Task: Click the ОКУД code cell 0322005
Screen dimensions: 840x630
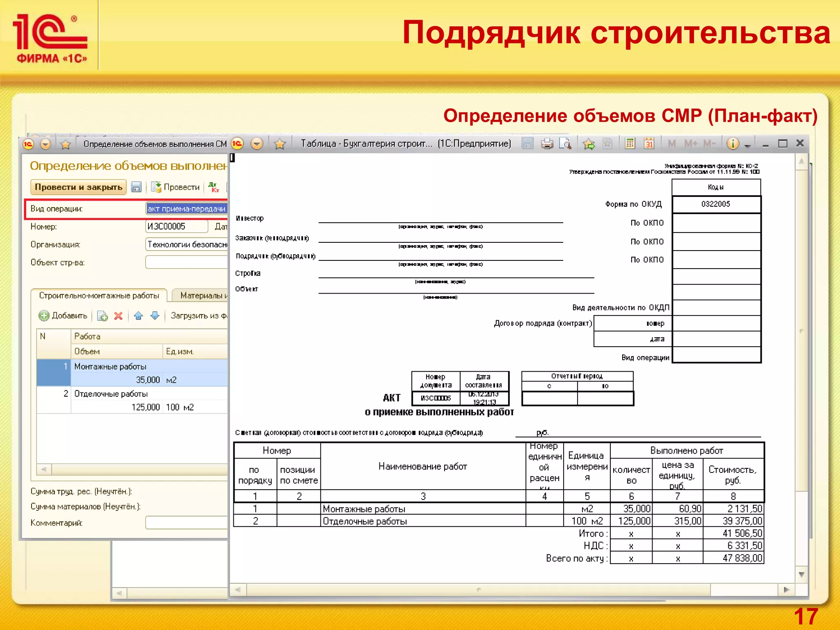Action: tap(716, 204)
